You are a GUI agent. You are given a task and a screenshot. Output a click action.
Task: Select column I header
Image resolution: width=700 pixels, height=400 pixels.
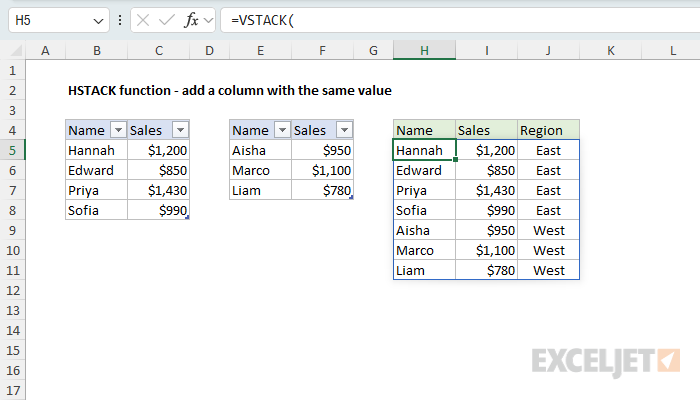487,50
